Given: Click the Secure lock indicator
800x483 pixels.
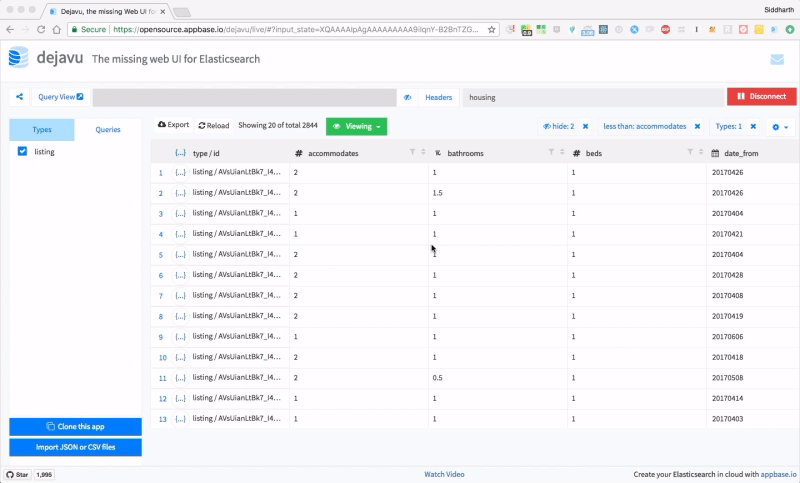Looking at the screenshot, I should point(88,30).
